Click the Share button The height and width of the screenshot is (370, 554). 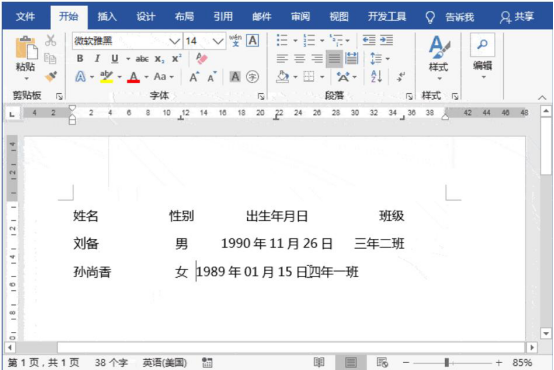[517, 17]
